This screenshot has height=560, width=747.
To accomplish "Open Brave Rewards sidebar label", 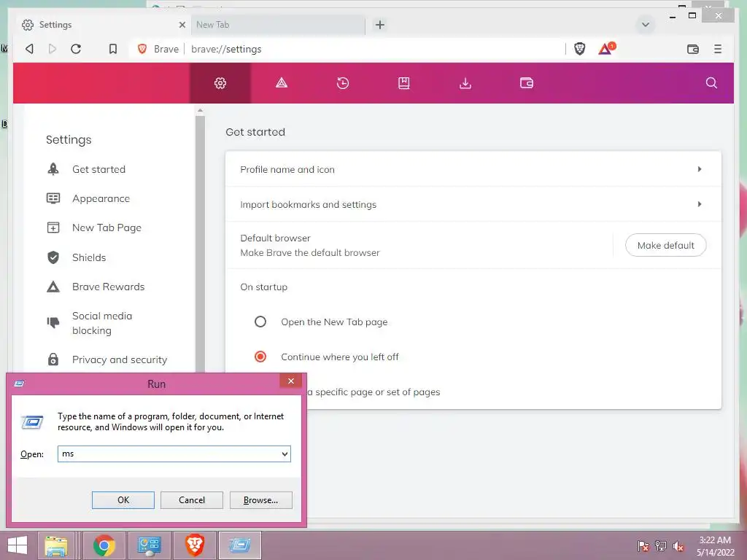I will (x=108, y=287).
